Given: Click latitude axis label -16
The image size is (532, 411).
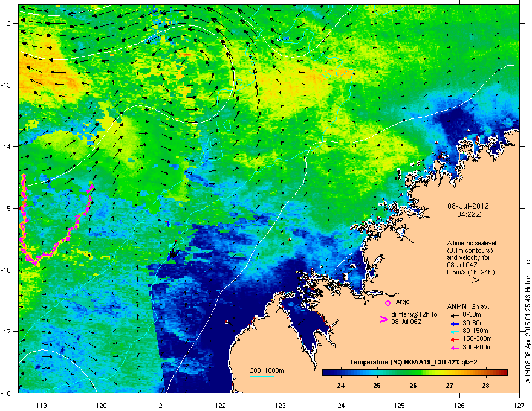Looking at the screenshot, I should tap(7, 270).
